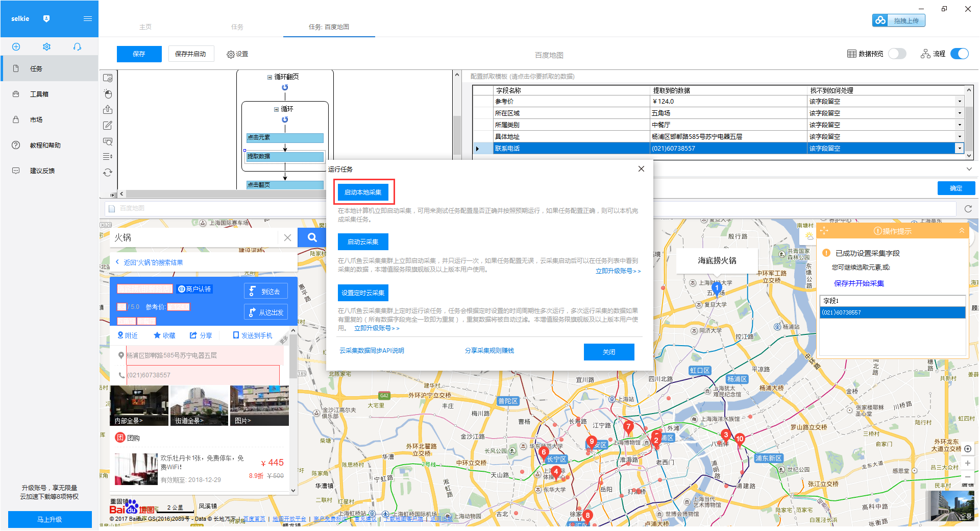Open the 市场 sidebar item
This screenshot has height=531, width=980.
pos(49,119)
